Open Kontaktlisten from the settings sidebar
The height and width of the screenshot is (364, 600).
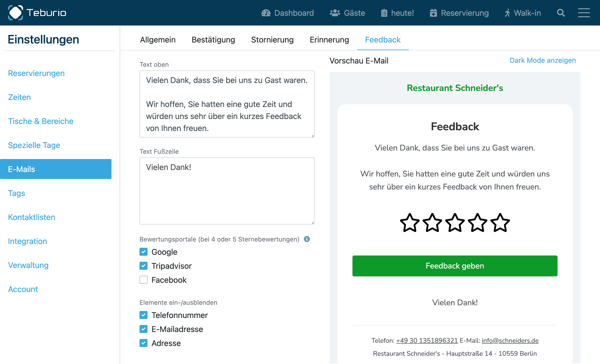click(31, 217)
